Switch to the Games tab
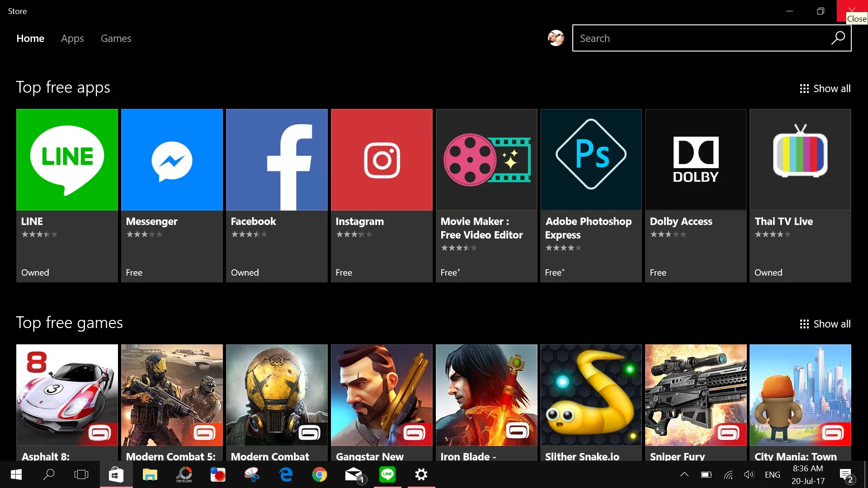The height and width of the screenshot is (488, 868). click(116, 38)
